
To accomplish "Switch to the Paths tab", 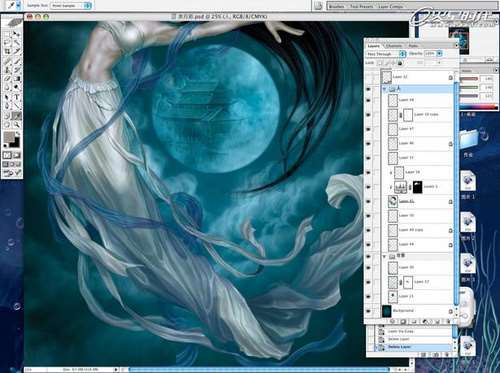I will (413, 46).
